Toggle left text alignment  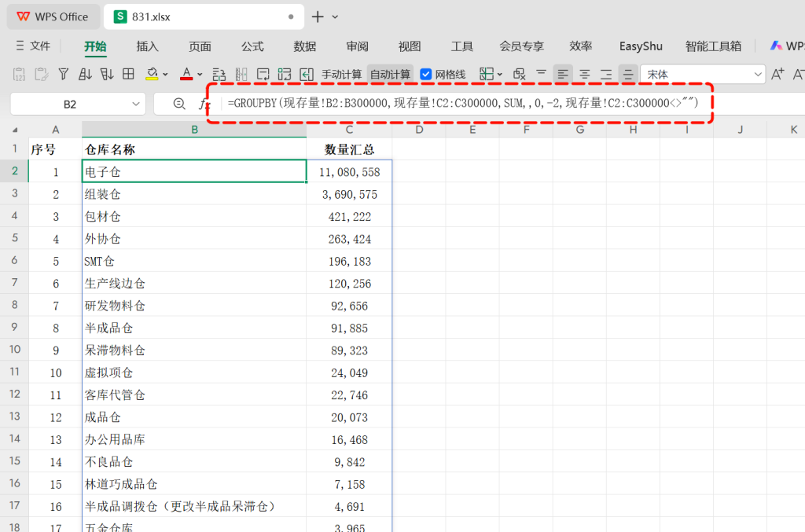tap(563, 75)
